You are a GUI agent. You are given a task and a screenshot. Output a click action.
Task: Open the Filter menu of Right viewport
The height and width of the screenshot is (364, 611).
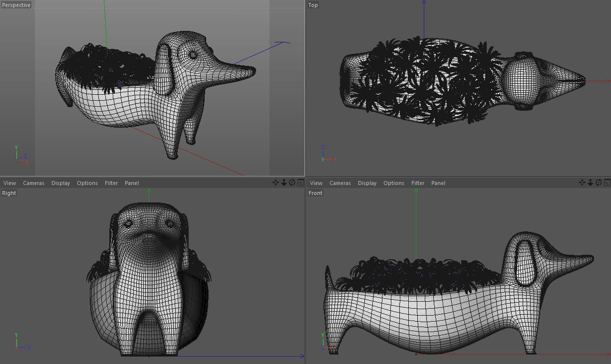(111, 183)
